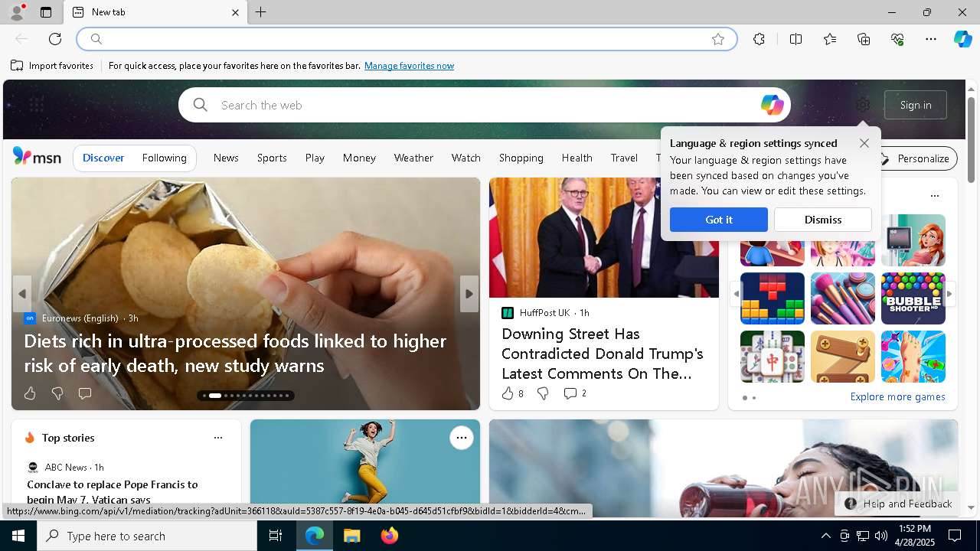Click Help and Feedback button
This screenshot has height=551, width=980.
click(x=898, y=504)
